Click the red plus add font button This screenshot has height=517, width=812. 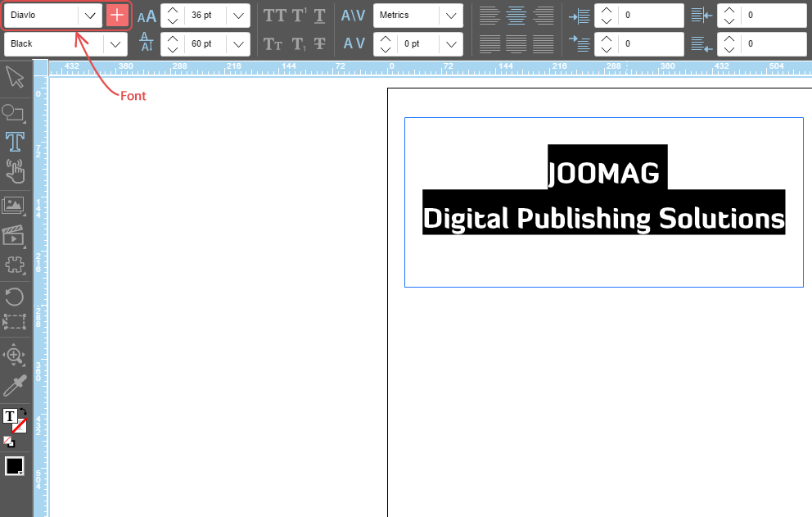tap(117, 16)
